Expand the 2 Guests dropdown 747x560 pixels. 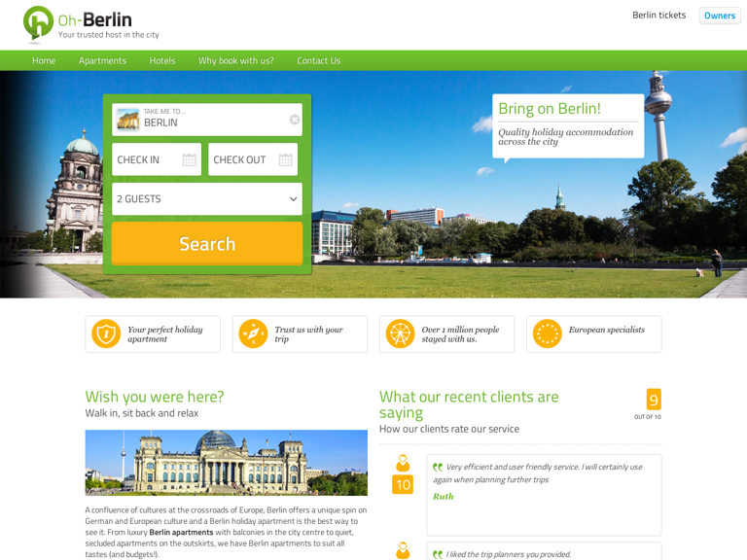(x=206, y=198)
